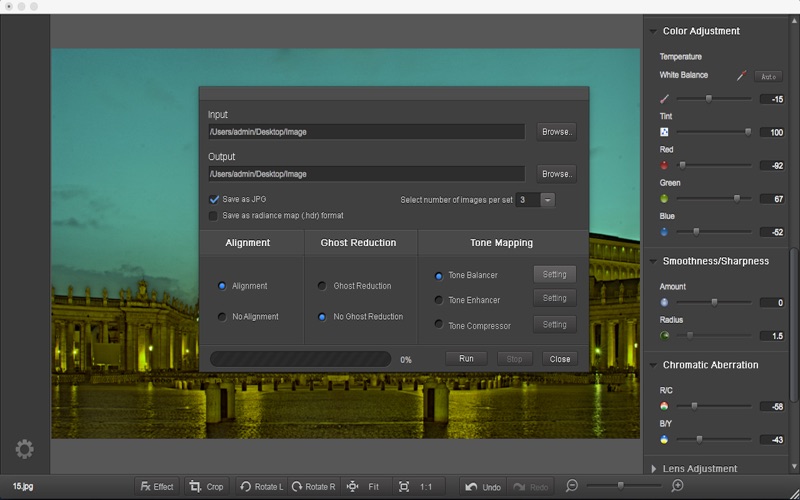The height and width of the screenshot is (500, 800).
Task: Click the Blue channel dot icon
Action: pyautogui.click(x=664, y=232)
